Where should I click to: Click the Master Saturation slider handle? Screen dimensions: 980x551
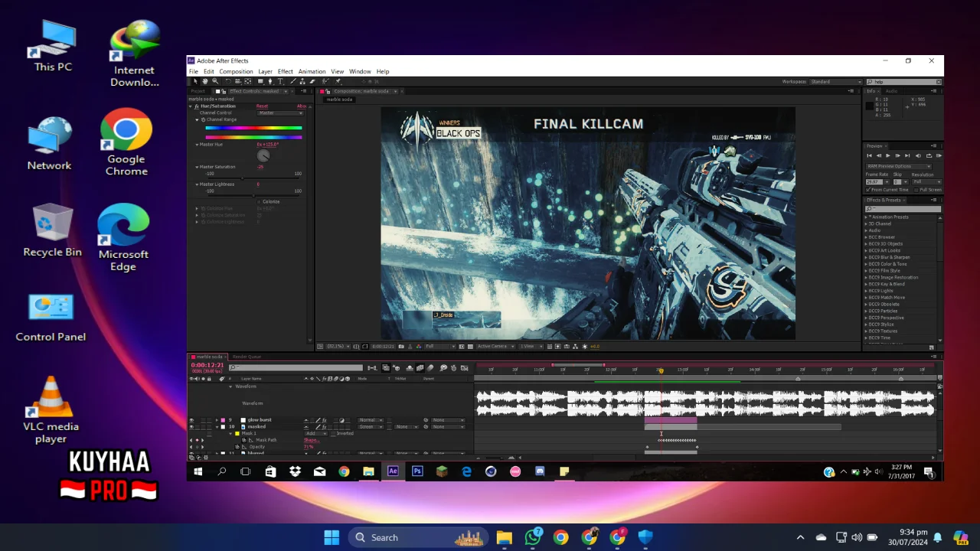pyautogui.click(x=243, y=178)
